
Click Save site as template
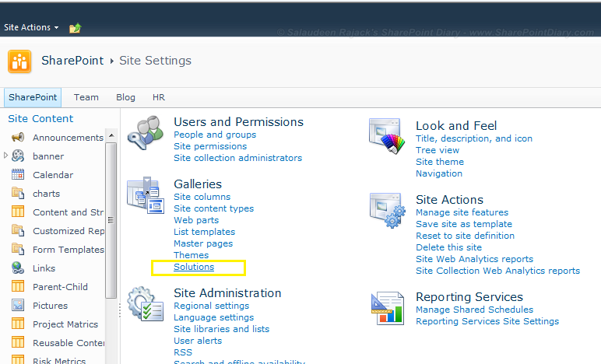[x=464, y=224]
